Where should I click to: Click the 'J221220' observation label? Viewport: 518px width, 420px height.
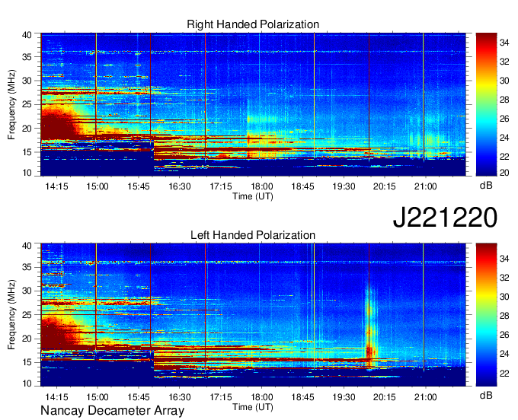point(445,218)
